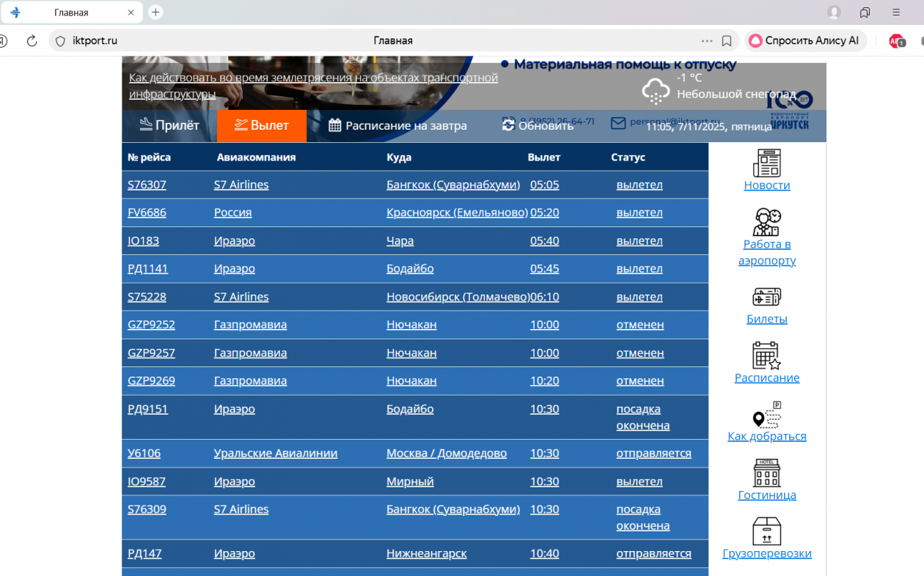Switch to the Прилёт arrivals tab

[169, 125]
